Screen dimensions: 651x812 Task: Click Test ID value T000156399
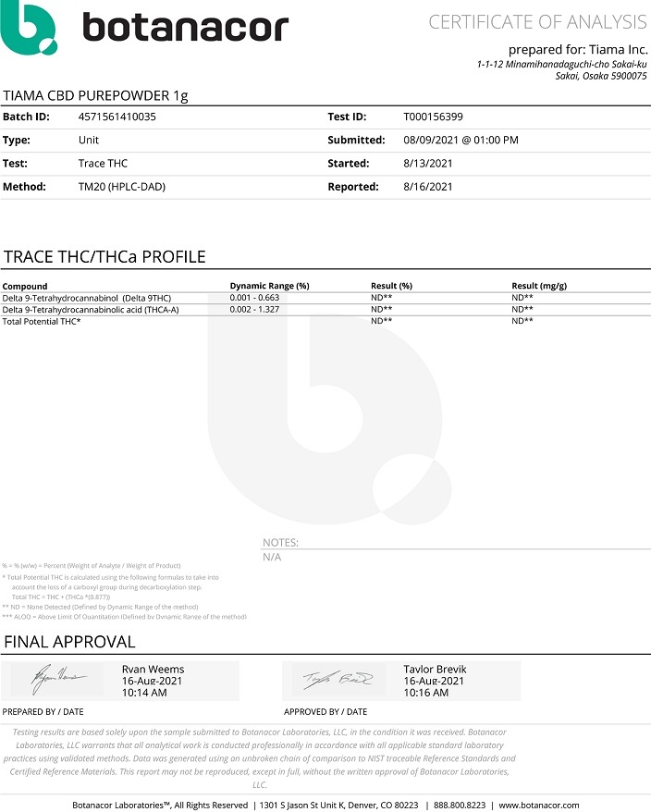(x=433, y=117)
